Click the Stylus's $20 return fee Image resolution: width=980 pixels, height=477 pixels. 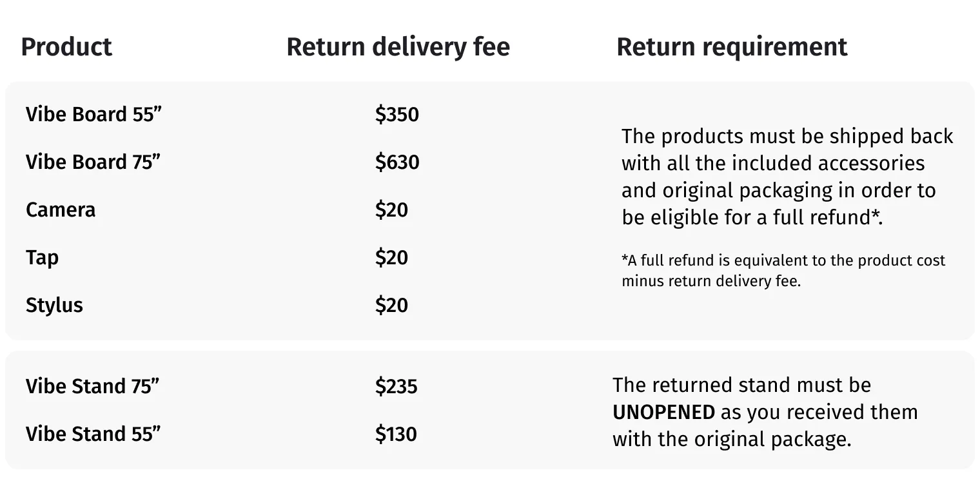pyautogui.click(x=391, y=305)
